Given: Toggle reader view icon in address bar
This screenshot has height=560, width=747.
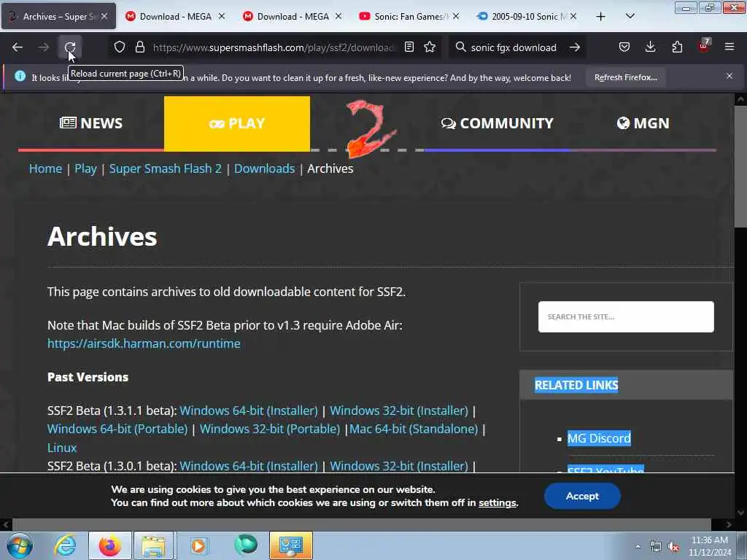Looking at the screenshot, I should pos(409,47).
